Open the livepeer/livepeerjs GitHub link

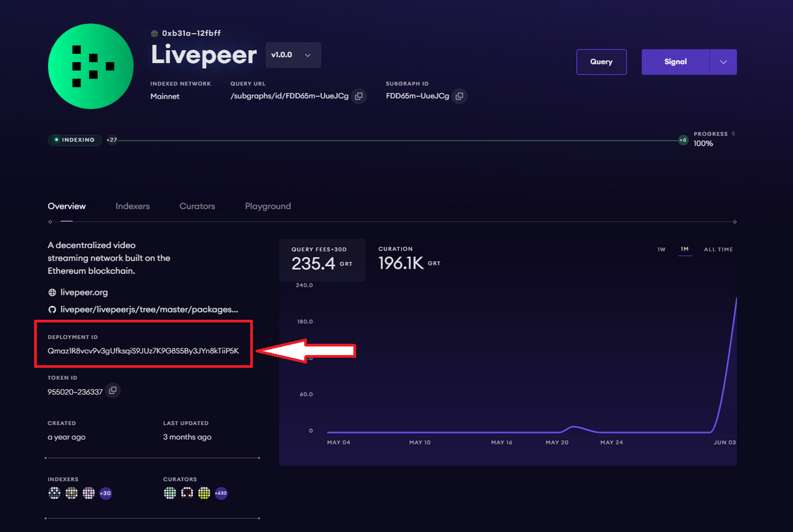pos(149,309)
